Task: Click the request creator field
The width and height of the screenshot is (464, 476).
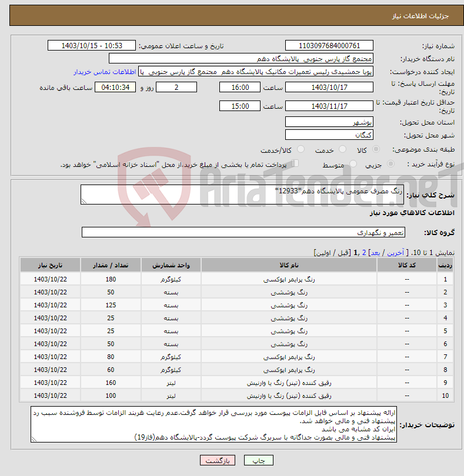Action: click(256, 72)
